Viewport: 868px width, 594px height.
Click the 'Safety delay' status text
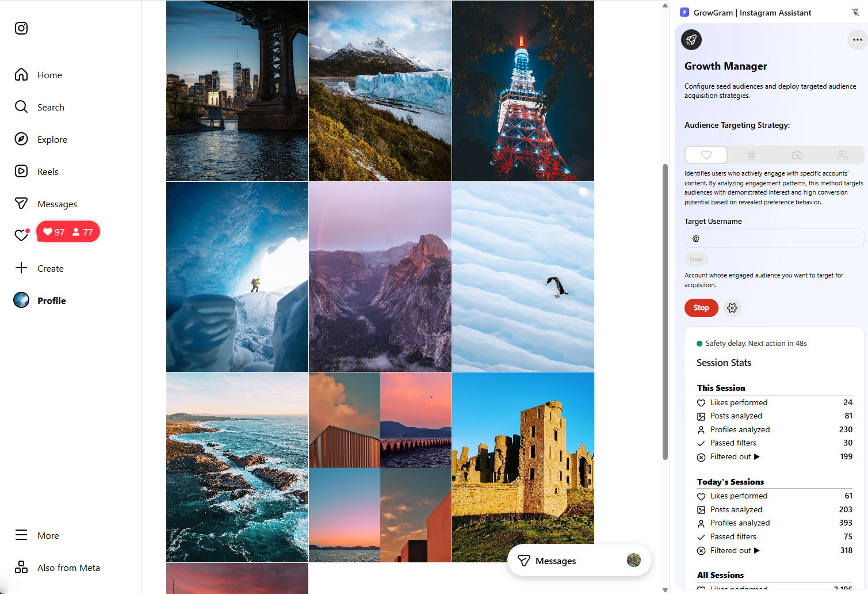(756, 344)
